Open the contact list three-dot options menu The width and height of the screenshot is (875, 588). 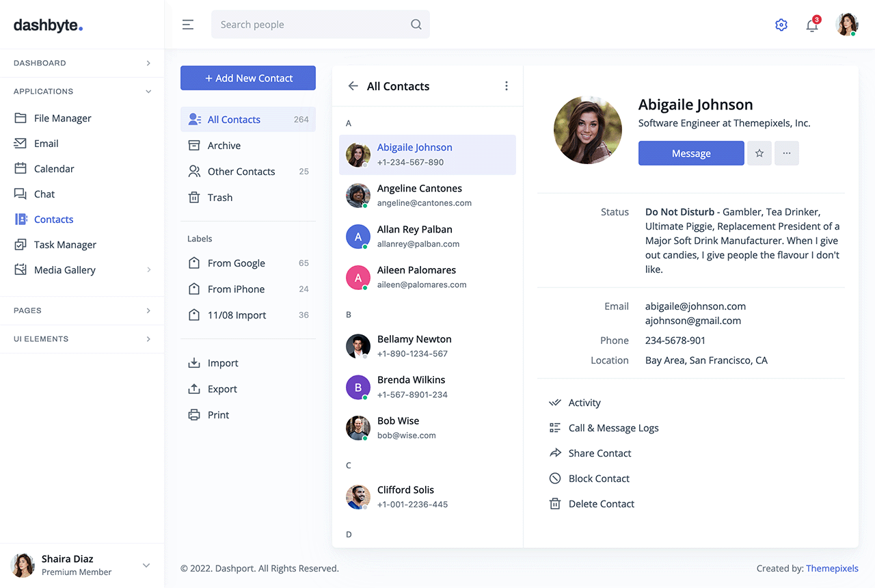click(x=506, y=86)
